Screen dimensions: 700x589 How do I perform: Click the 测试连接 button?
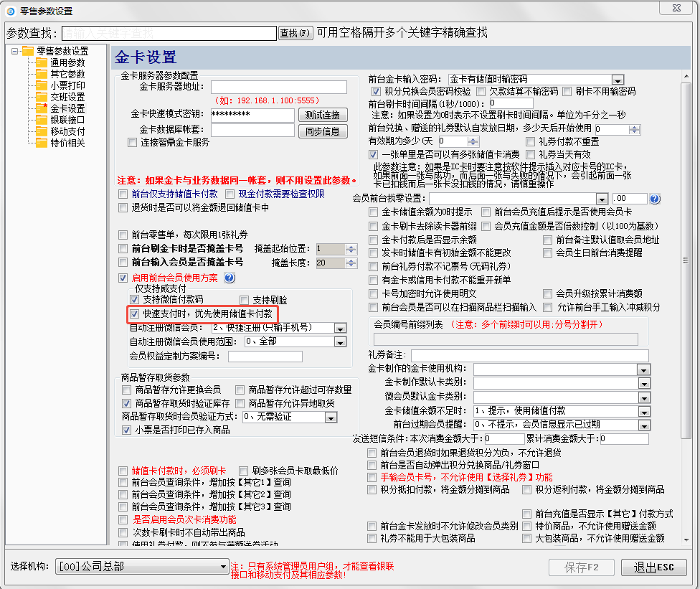[323, 116]
